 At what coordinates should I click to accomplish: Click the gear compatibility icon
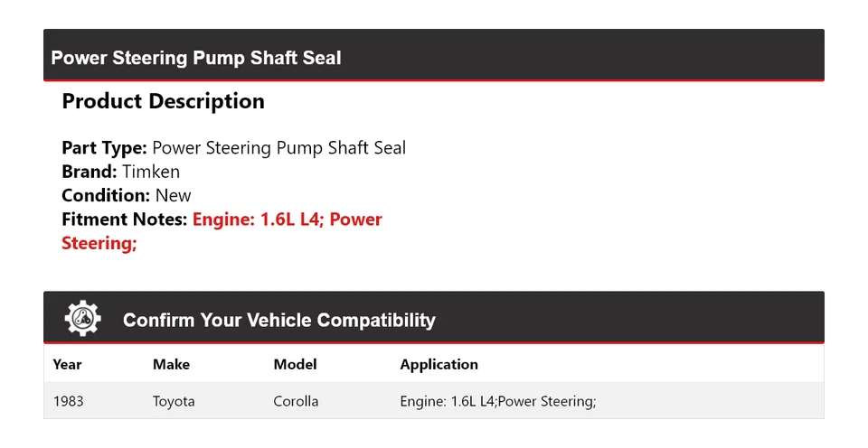(x=82, y=319)
